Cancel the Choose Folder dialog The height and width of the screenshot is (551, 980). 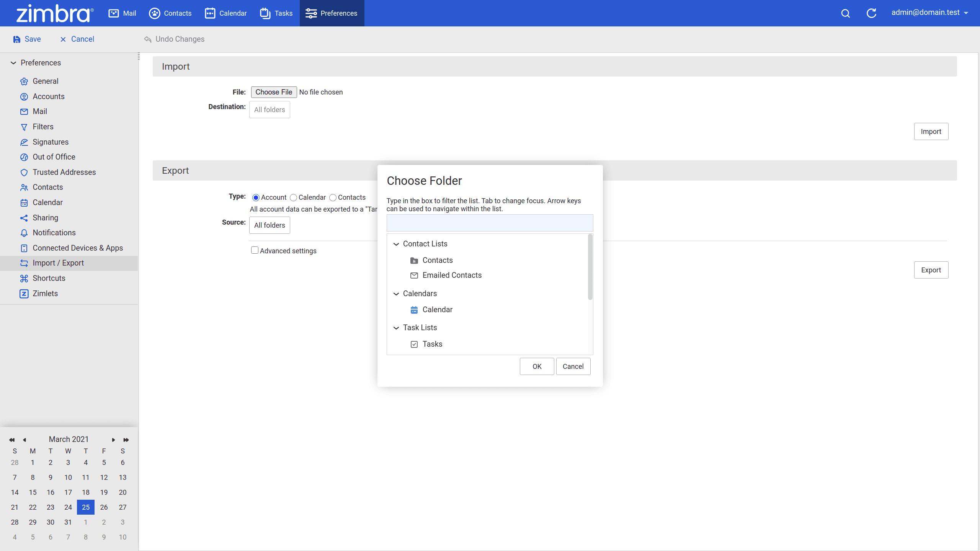(573, 367)
